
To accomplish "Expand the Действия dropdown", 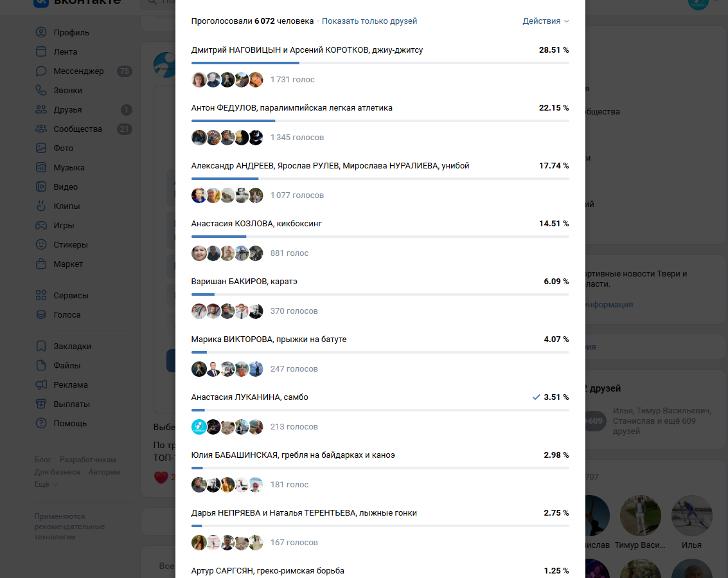I will 546,21.
